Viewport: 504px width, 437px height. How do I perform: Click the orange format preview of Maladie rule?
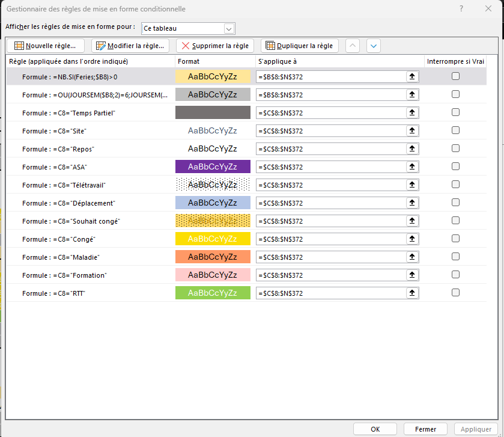[x=213, y=257]
